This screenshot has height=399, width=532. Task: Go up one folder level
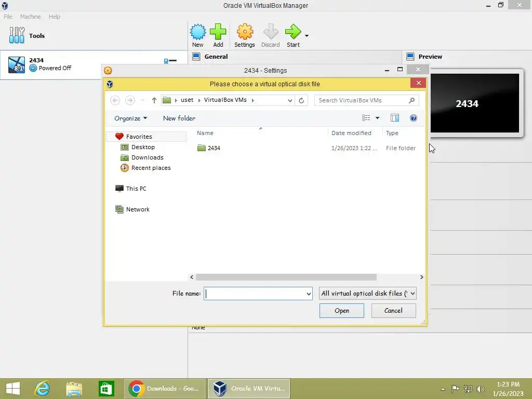154,100
